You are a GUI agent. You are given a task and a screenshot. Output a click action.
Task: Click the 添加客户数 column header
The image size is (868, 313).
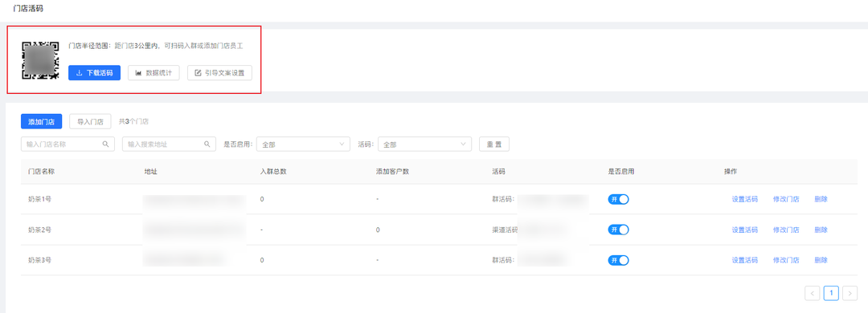[392, 172]
